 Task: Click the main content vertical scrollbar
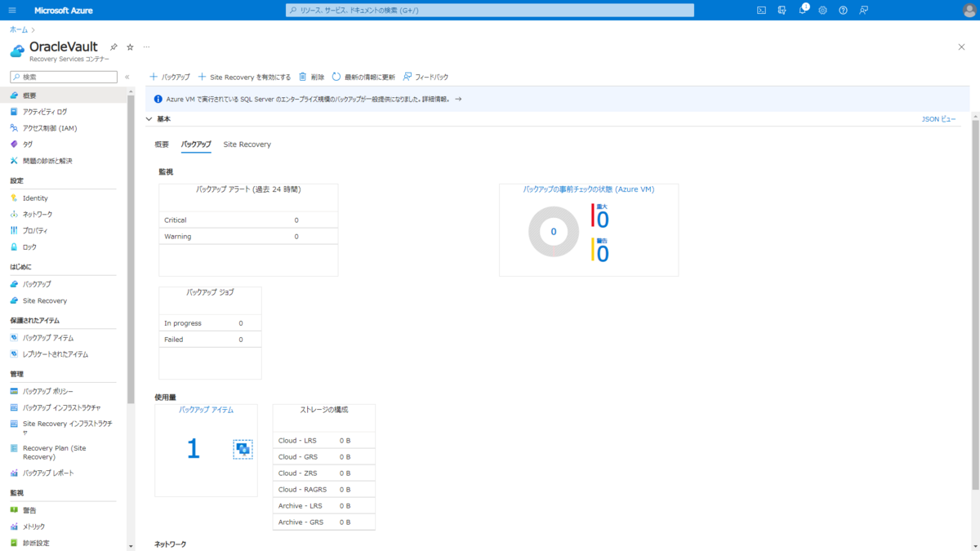(975, 307)
